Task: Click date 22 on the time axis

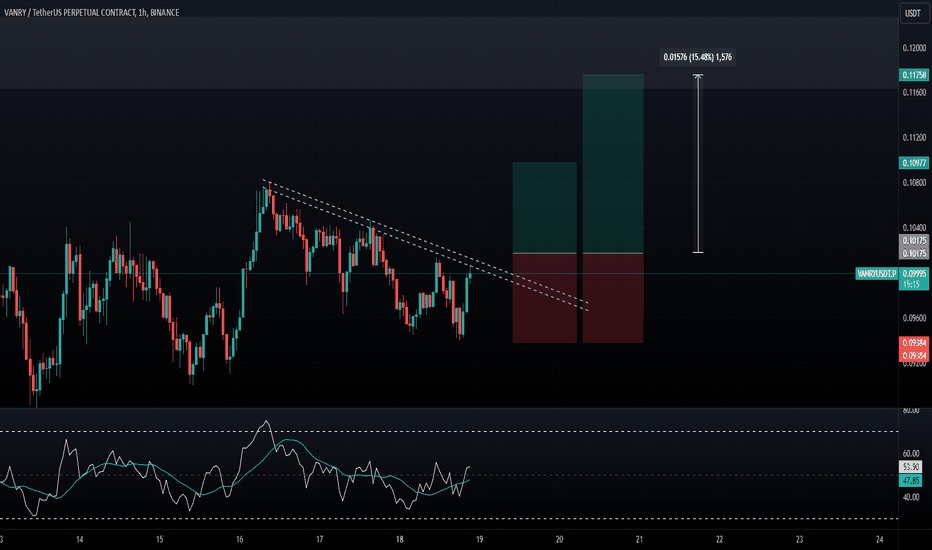Action: click(x=719, y=539)
